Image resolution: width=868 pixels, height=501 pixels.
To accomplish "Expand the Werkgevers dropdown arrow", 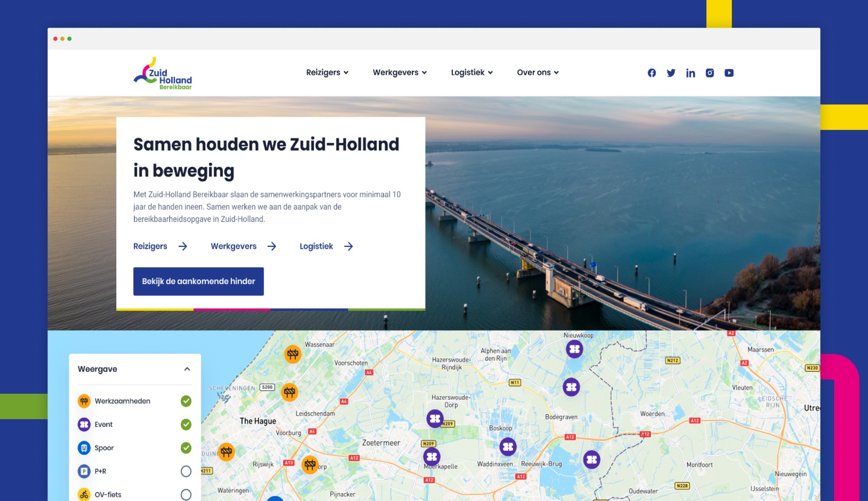I will tap(424, 73).
